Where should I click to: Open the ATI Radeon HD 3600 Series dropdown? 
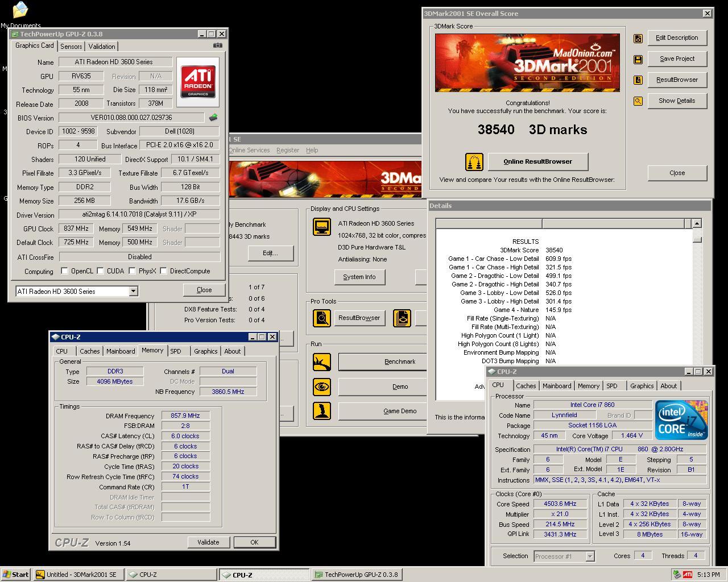133,292
